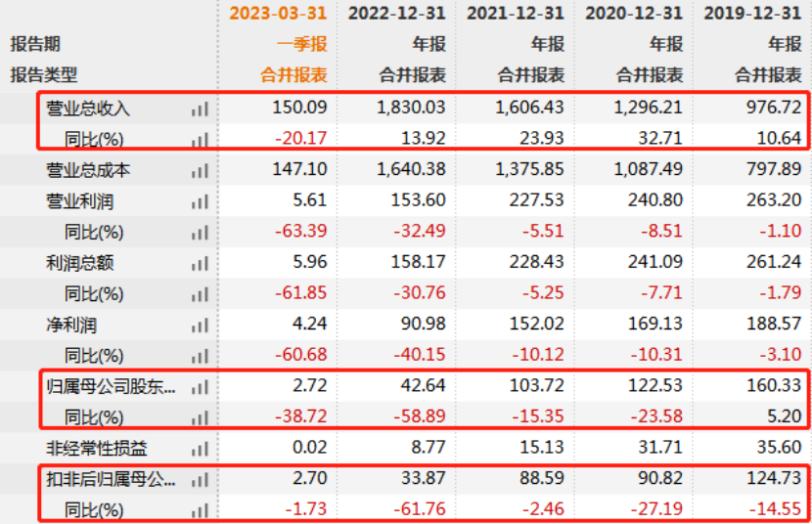812x524 pixels.
Task: Select the 营业利润 row label
Action: point(80,201)
